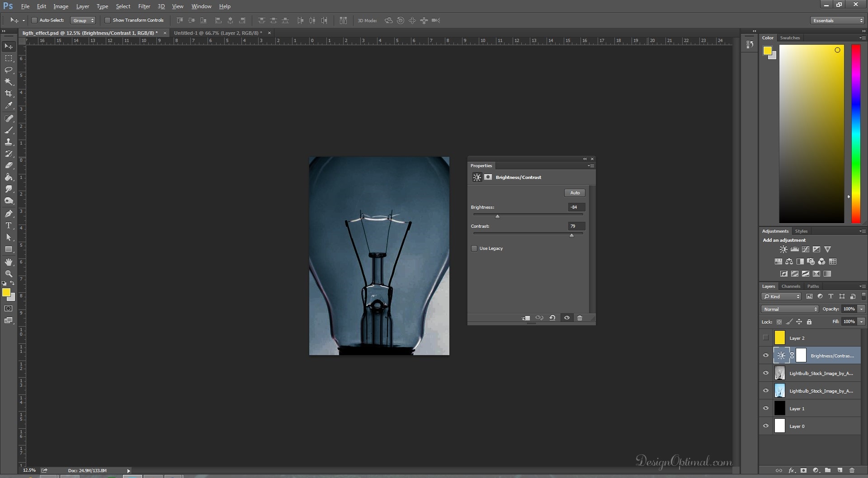
Task: Hide Layer 0 visibility eye
Action: click(x=765, y=426)
